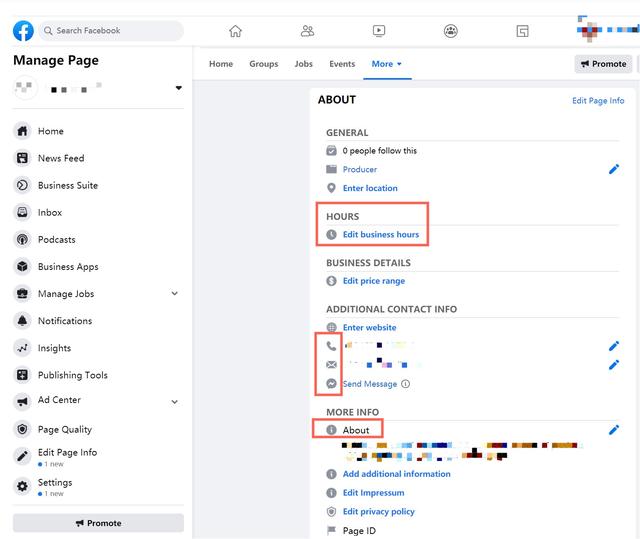Click the Business Apps cube icon
This screenshot has height=539, width=640.
(22, 266)
